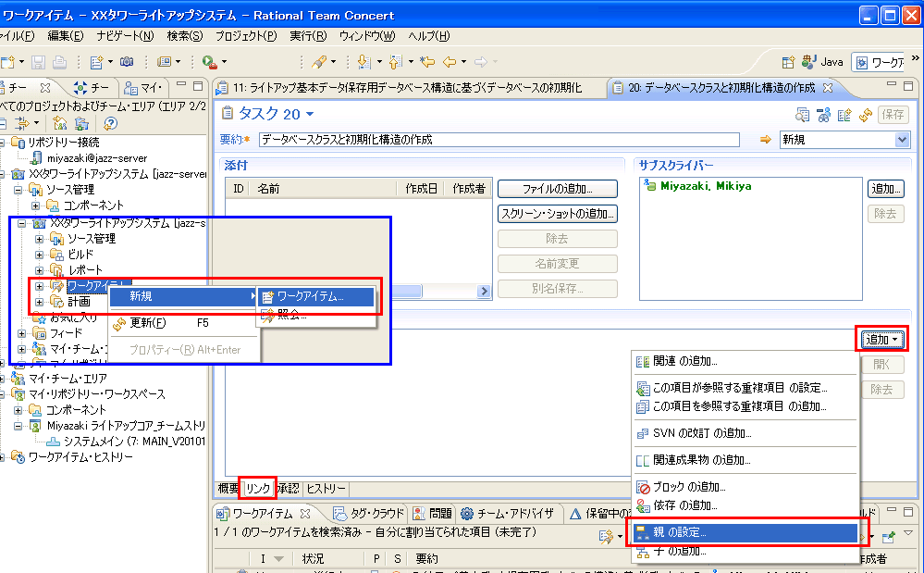Image resolution: width=924 pixels, height=573 pixels.
Task: Click the refresh arrows icon beside 保存
Action: click(x=866, y=115)
